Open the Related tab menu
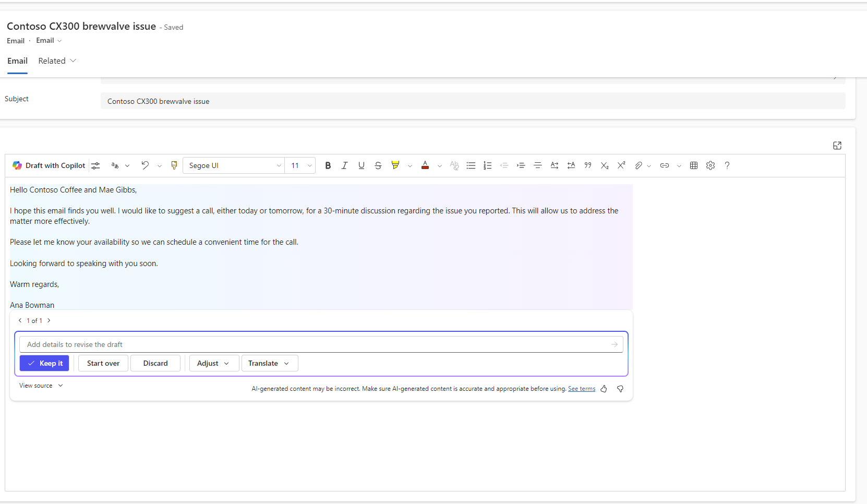 [57, 61]
